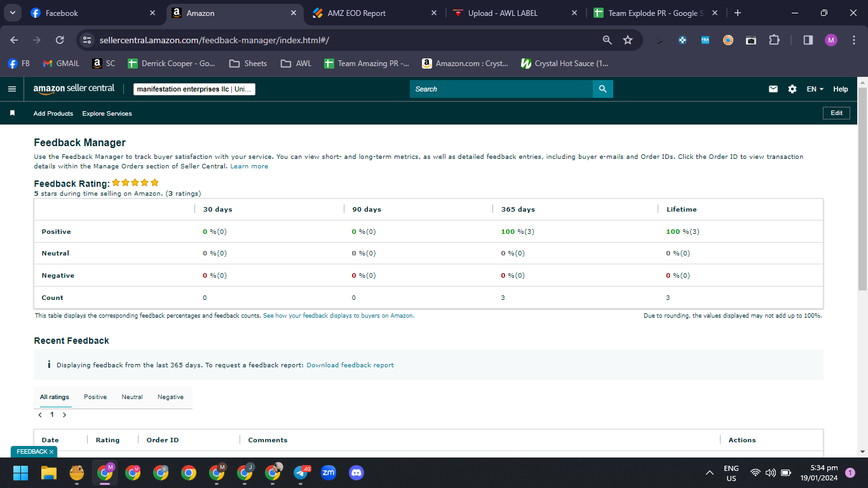Open the Help link
The height and width of the screenshot is (488, 868).
pyautogui.click(x=841, y=89)
